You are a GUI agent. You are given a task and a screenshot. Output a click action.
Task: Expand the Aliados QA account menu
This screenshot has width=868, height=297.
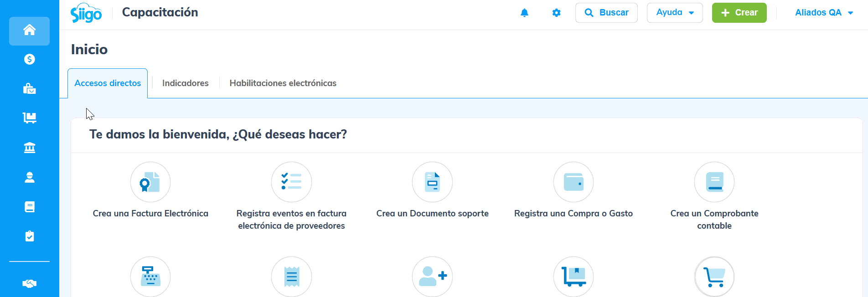tap(823, 13)
